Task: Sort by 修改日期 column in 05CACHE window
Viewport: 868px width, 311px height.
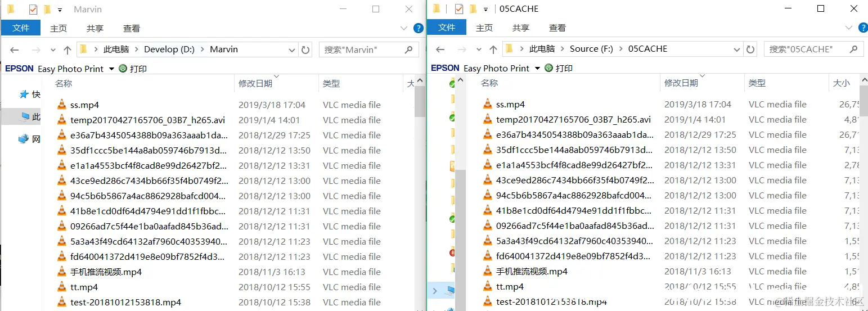Action: point(681,83)
